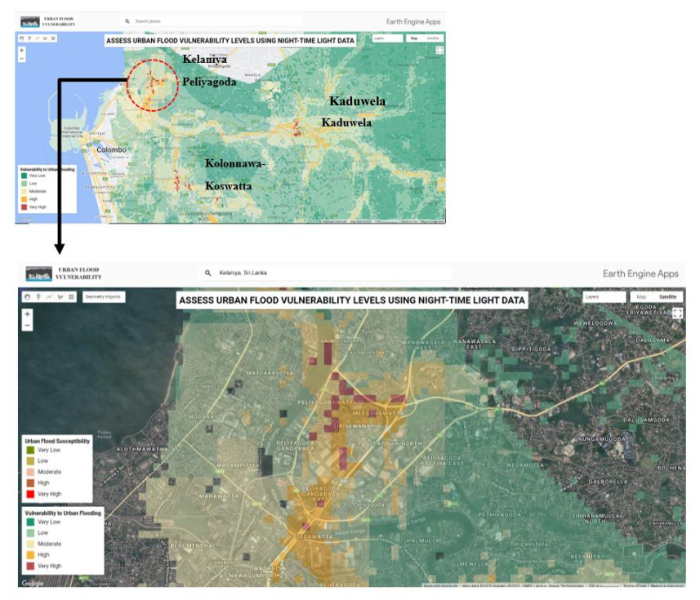Image resolution: width=700 pixels, height=600 pixels.
Task: Expand the Layers dropdown in lower map
Action: coord(603,297)
